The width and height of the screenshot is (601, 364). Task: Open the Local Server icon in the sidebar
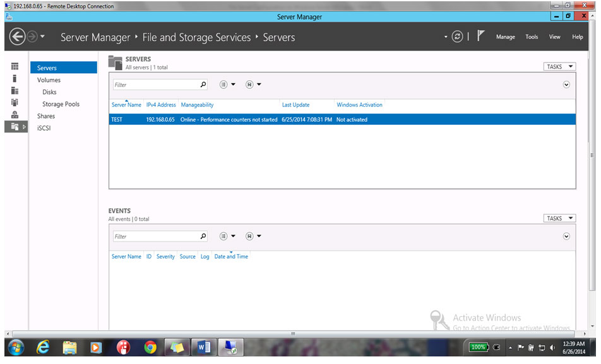(15, 79)
